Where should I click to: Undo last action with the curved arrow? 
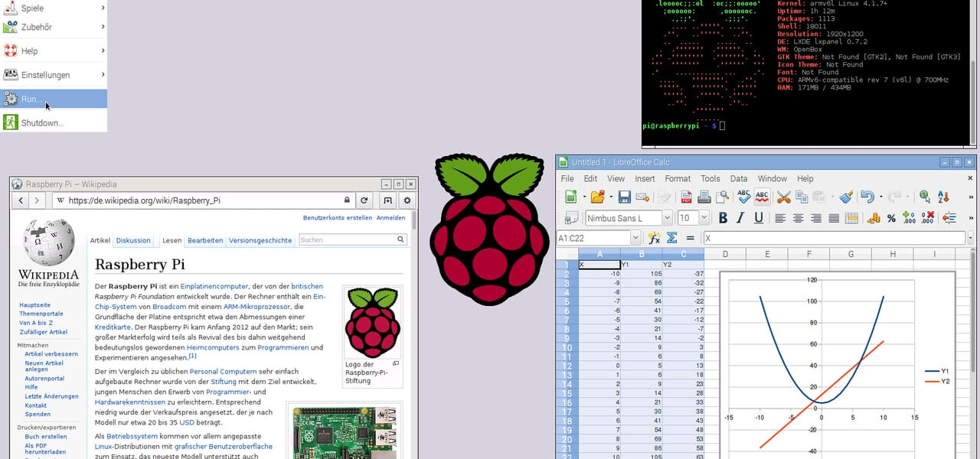(867, 197)
